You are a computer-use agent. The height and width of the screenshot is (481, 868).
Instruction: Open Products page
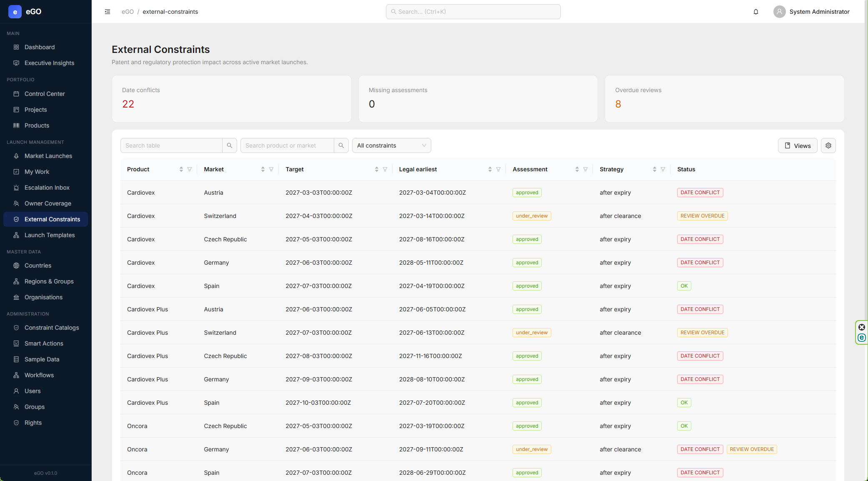46,125
